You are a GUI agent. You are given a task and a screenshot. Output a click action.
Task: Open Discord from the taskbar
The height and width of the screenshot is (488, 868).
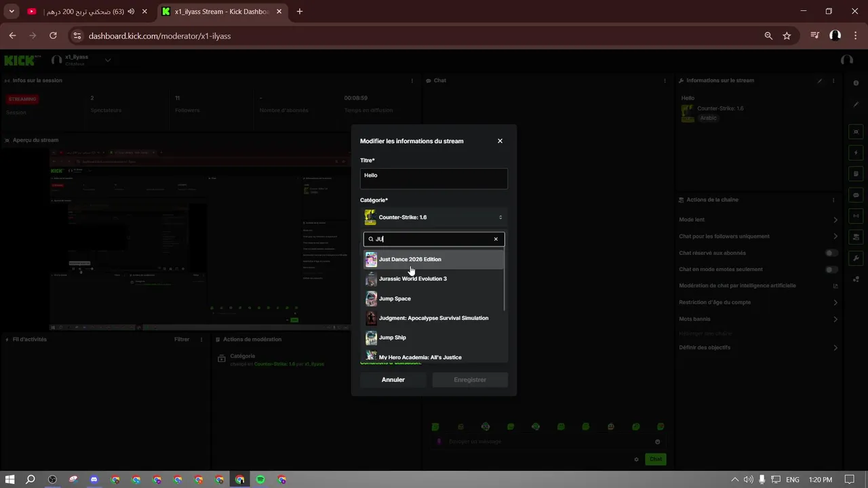click(94, 479)
